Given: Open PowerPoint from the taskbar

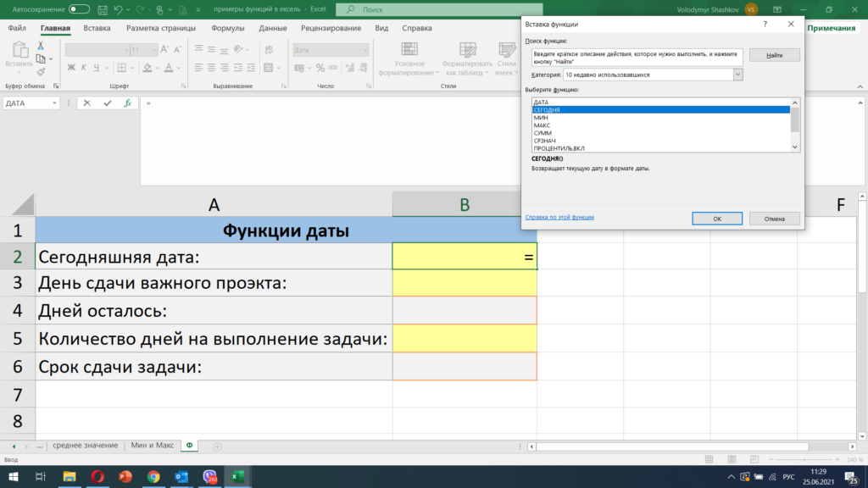Looking at the screenshot, I should [x=125, y=476].
